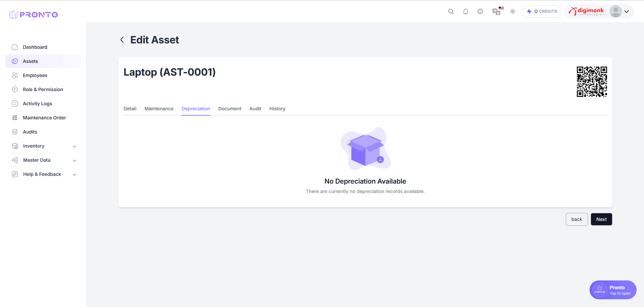Open Dashboard from the sidebar
The height and width of the screenshot is (307, 644).
point(35,47)
